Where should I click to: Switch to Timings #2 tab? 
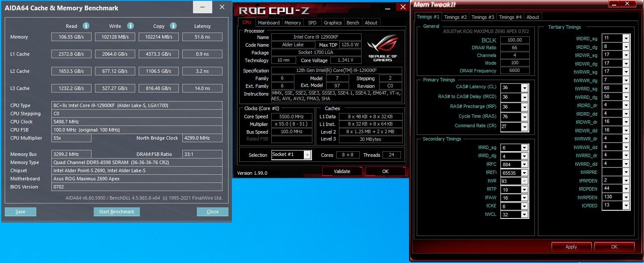click(455, 17)
